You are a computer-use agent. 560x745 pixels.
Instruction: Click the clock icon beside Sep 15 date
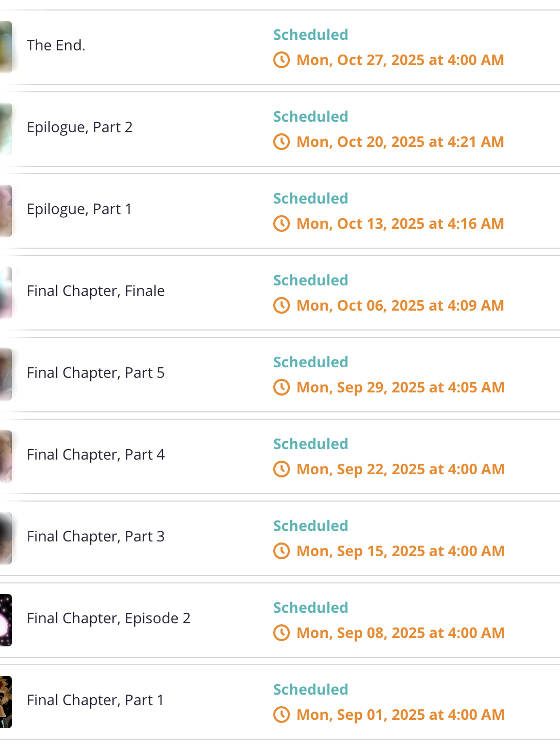[x=282, y=551]
